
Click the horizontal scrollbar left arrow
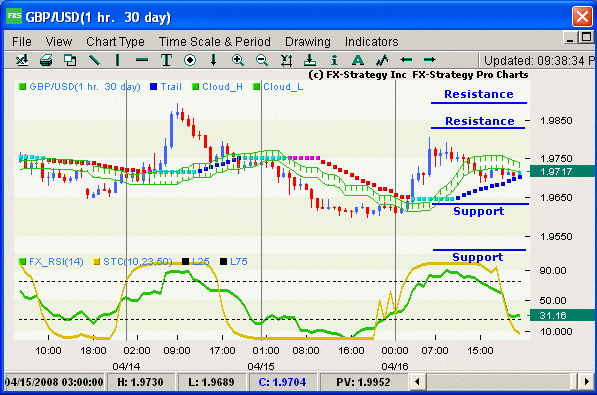(418, 382)
